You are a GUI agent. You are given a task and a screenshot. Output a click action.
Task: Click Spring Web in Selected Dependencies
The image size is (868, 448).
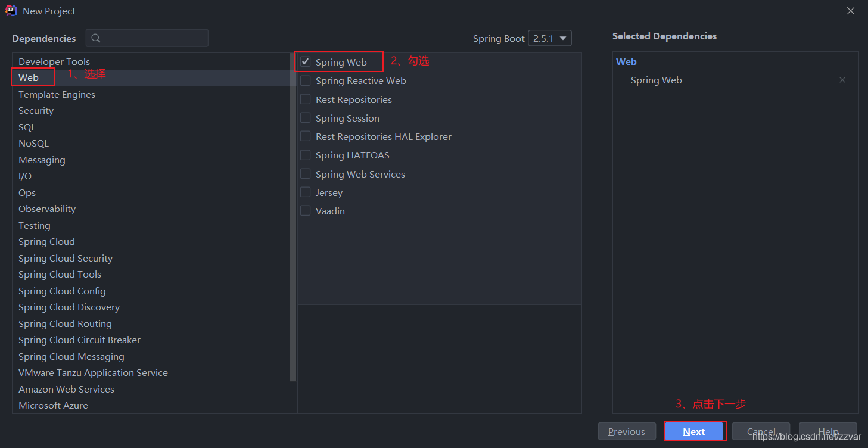tap(656, 80)
